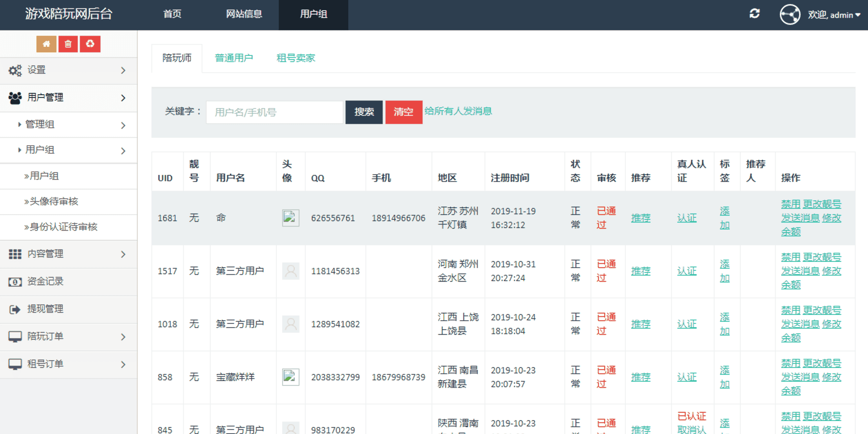Click the red 清空 button
The image size is (868, 434).
coord(403,112)
